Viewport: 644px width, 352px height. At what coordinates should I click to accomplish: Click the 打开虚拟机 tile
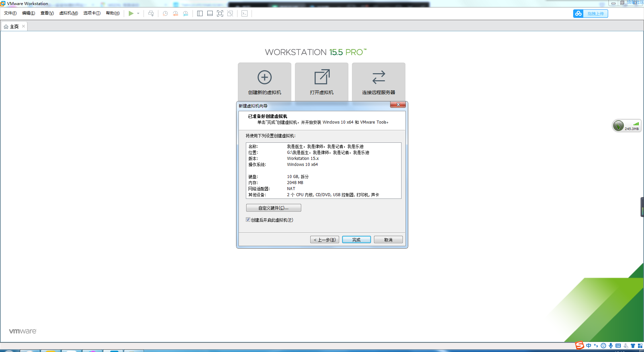[x=322, y=82]
